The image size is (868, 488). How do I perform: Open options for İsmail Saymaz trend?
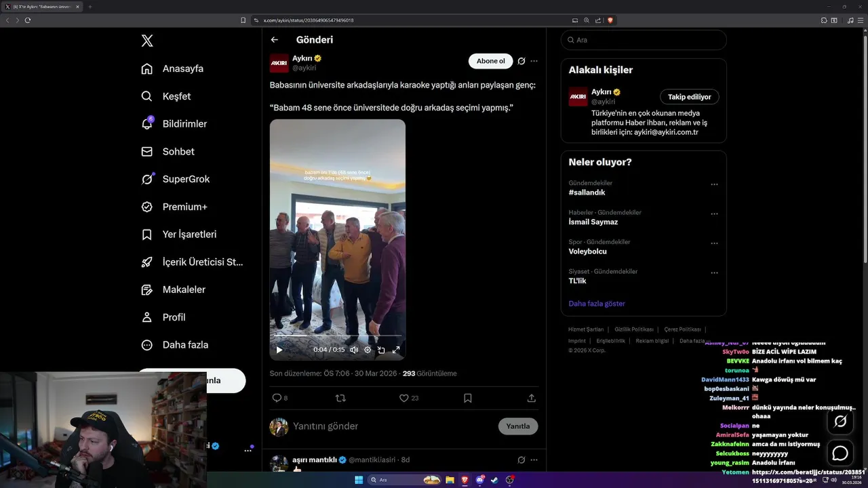click(714, 213)
